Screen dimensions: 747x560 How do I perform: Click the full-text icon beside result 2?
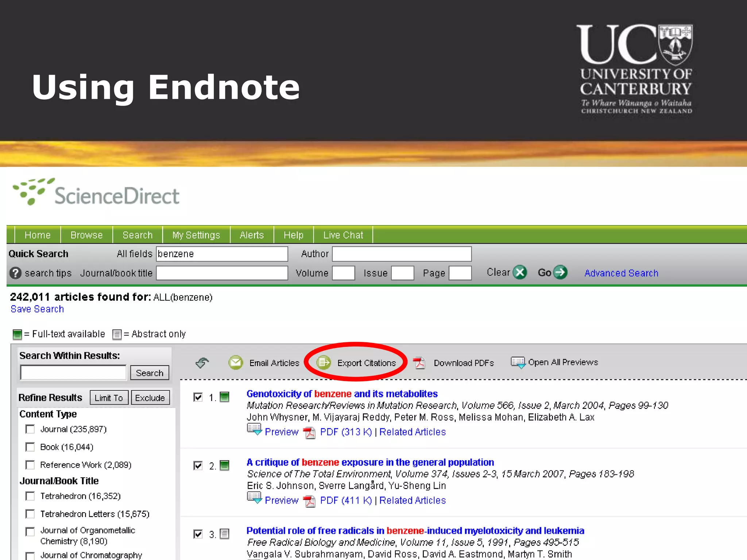point(225,466)
